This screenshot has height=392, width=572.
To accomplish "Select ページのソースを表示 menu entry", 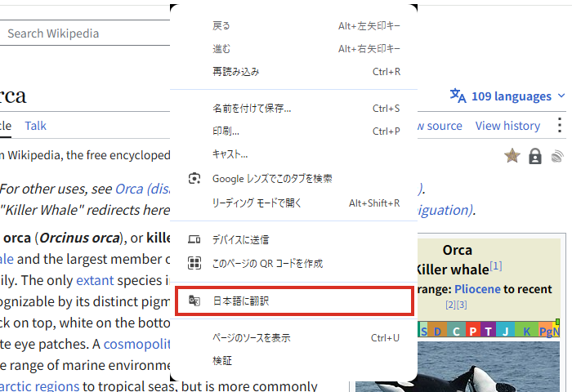I will [x=293, y=338].
